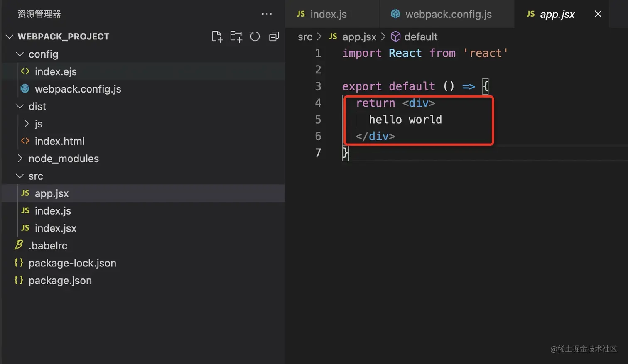Click the braces icon beside package-lock.json
The height and width of the screenshot is (364, 628).
click(19, 263)
